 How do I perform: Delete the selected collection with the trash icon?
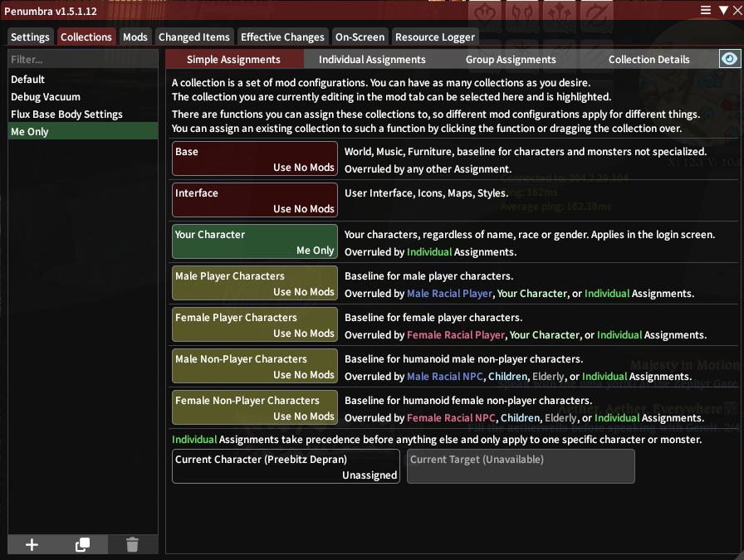click(132, 545)
